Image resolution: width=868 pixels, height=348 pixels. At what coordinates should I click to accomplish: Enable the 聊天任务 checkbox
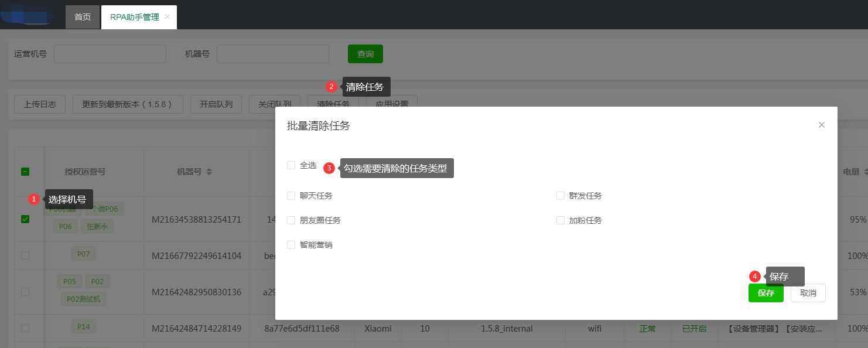(x=291, y=196)
